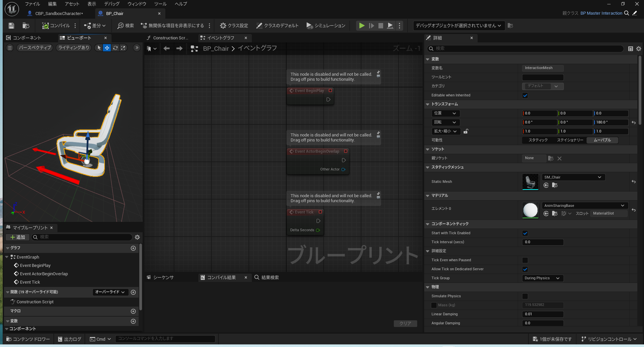The image size is (644, 347).
Task: Open the Tick Group During Physics dropdown
Action: point(543,278)
